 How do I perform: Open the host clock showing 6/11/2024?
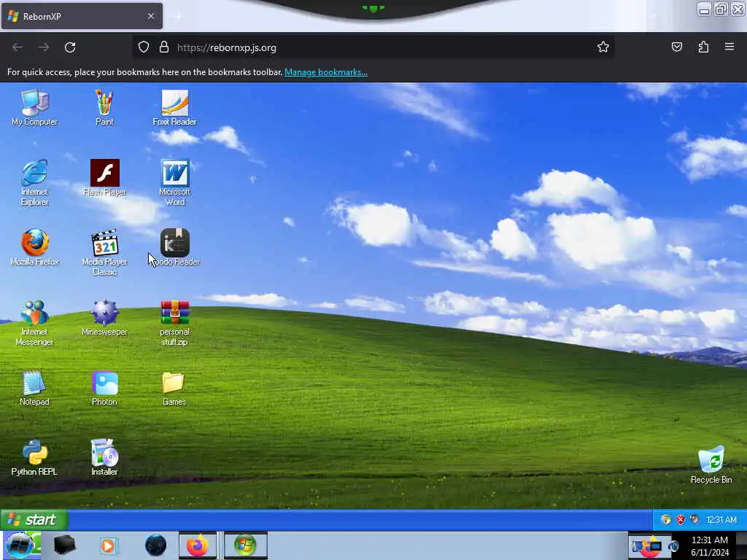[x=710, y=546]
